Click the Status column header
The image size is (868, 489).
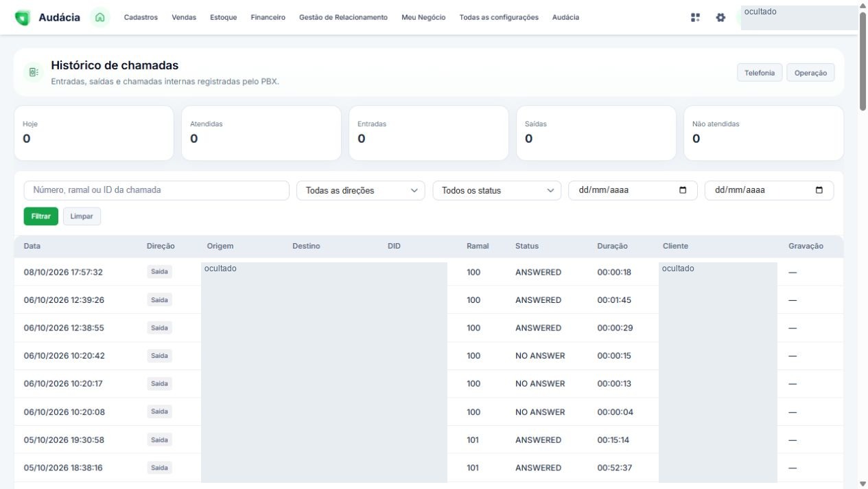[527, 246]
